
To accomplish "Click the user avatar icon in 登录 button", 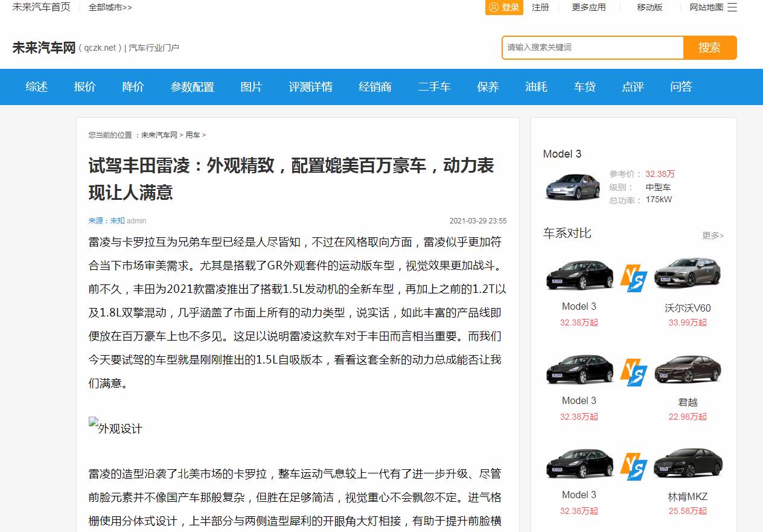I will (x=494, y=7).
